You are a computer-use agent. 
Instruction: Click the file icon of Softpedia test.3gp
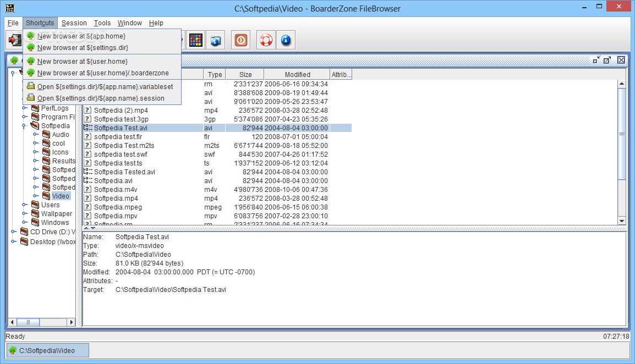pyautogui.click(x=87, y=119)
